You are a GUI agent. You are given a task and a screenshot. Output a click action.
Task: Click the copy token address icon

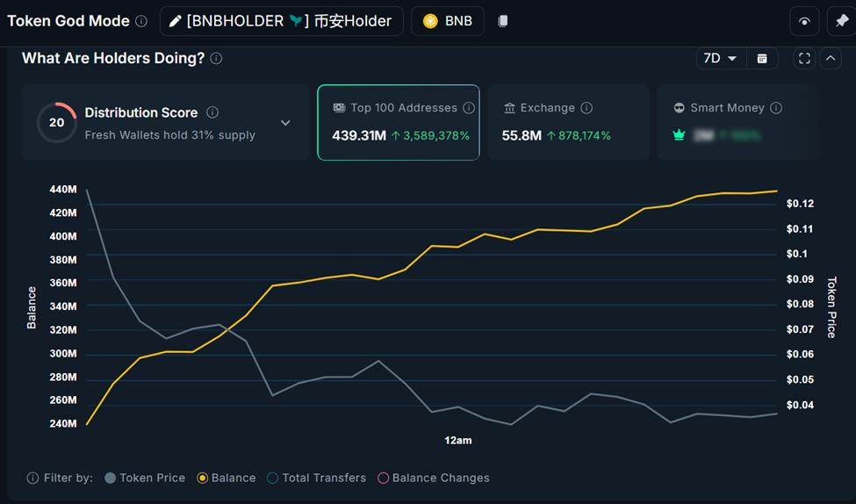click(503, 21)
